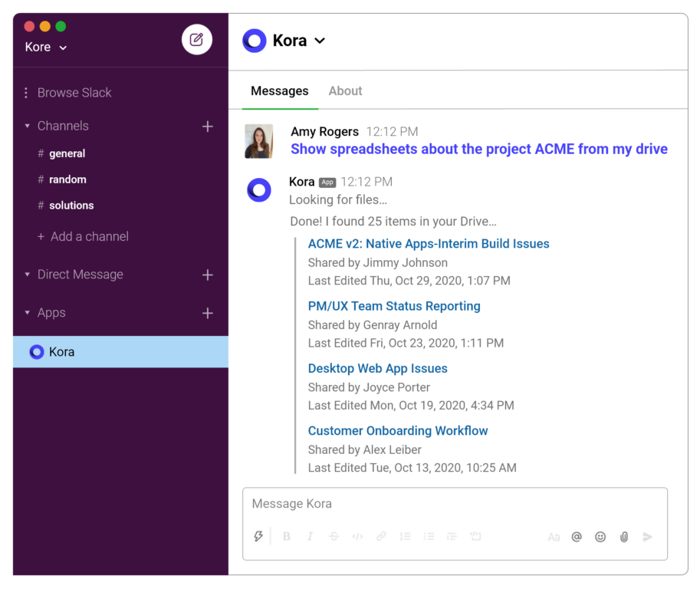The image size is (700, 589).
Task: Collapse the Direct Message section
Action: pos(28,275)
